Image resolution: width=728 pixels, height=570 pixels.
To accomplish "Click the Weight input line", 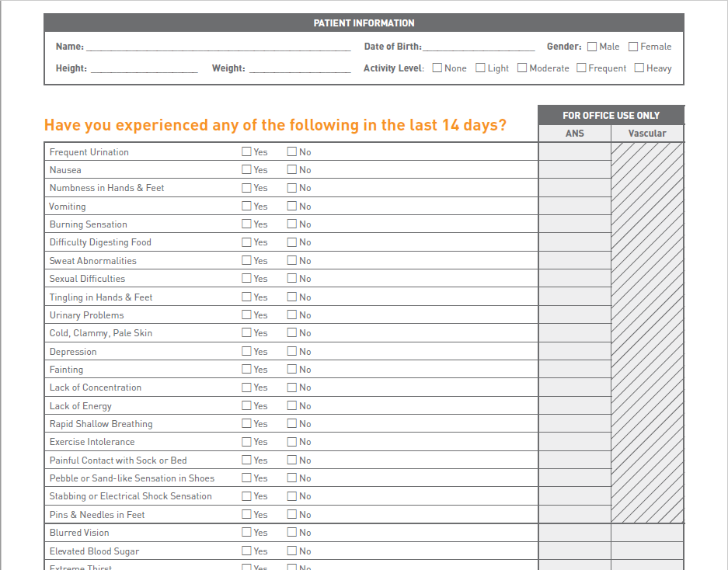I will point(300,68).
